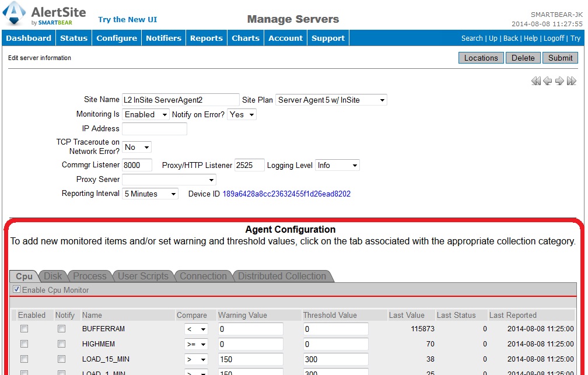
Task: Click Threshold Value field for LOAD_15_MIN
Action: coord(335,359)
